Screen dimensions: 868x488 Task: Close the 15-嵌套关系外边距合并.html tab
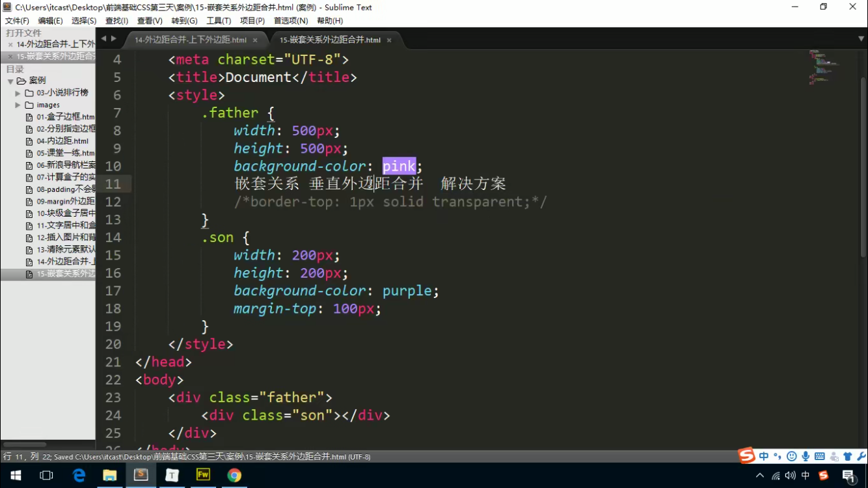click(x=389, y=40)
